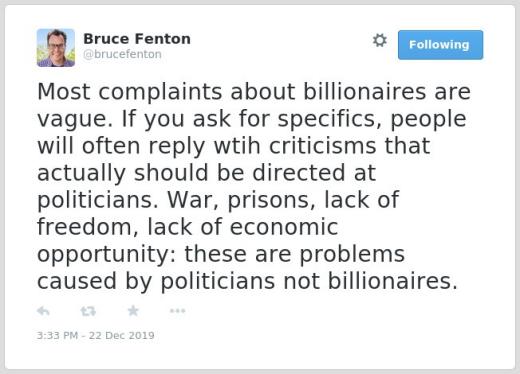
Task: Click the misspelled word "wtih"
Action: pyautogui.click(x=237, y=146)
